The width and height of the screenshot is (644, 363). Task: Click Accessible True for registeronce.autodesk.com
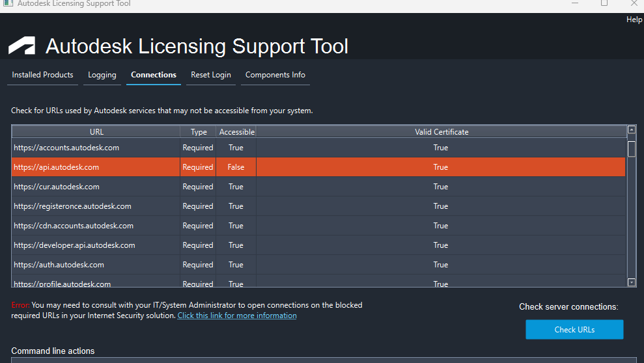pos(236,206)
